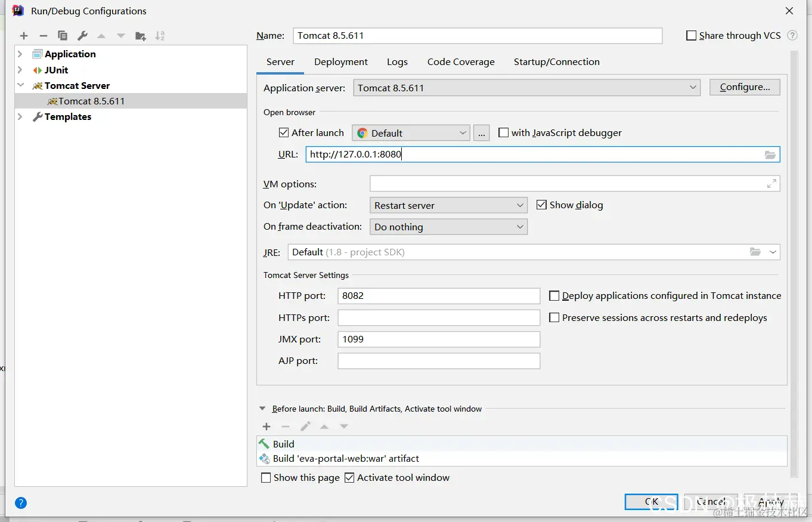Uncheck After launch checkbox
Screen dimensions: 812x522
284,132
